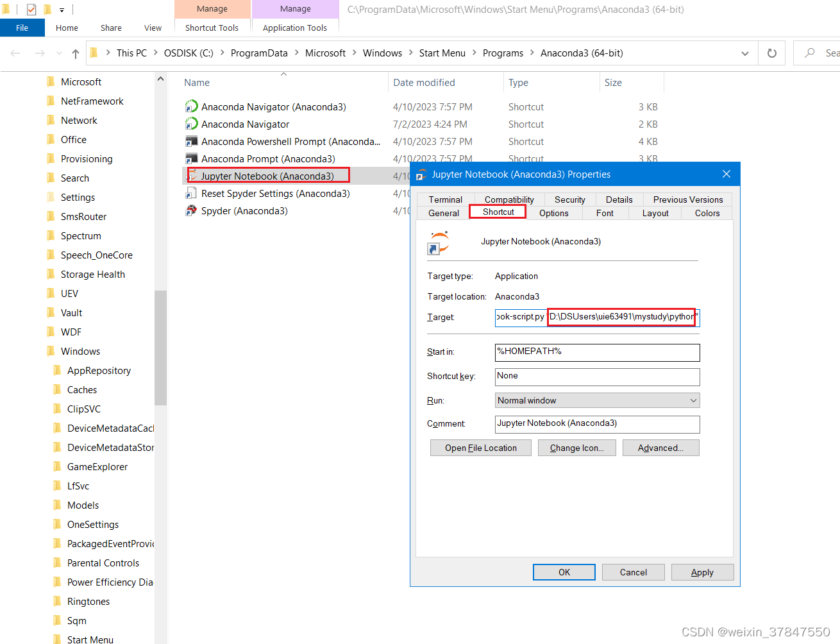This screenshot has width=840, height=644.
Task: Expand the path chevron after Start Menu
Action: pyautogui.click(x=474, y=53)
